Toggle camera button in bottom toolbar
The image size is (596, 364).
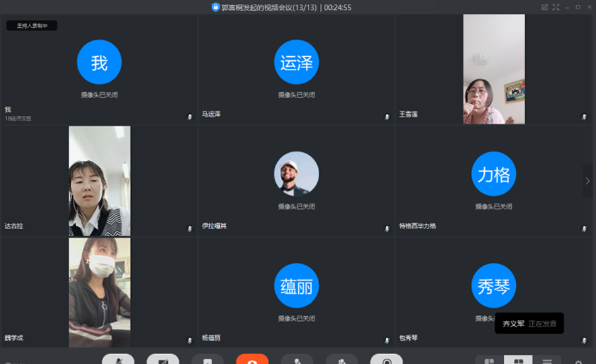(x=163, y=359)
